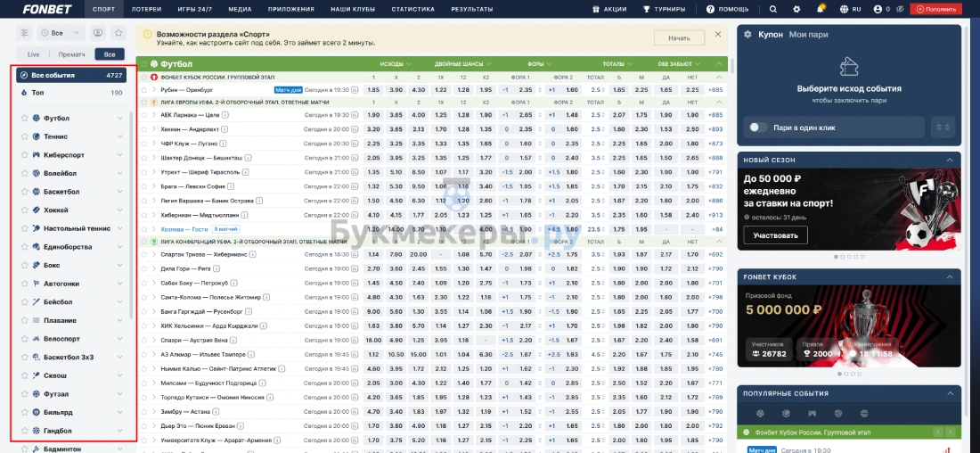Select basketball icon in Популярные события
Image resolution: width=980 pixels, height=453 pixels.
pos(864,413)
